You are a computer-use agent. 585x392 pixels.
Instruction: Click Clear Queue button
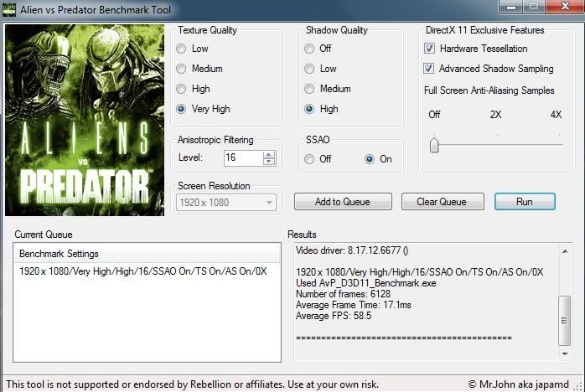(x=443, y=202)
